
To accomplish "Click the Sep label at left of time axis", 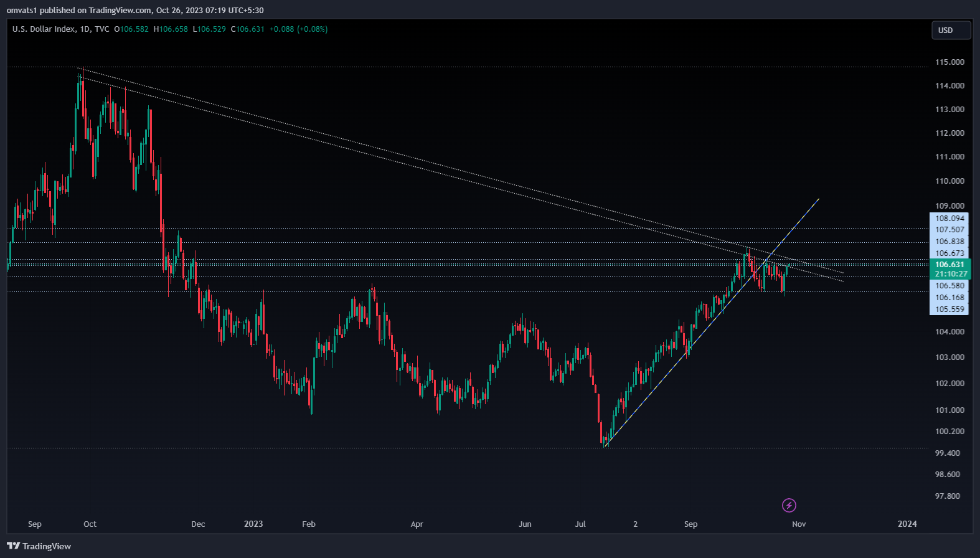I will point(35,524).
